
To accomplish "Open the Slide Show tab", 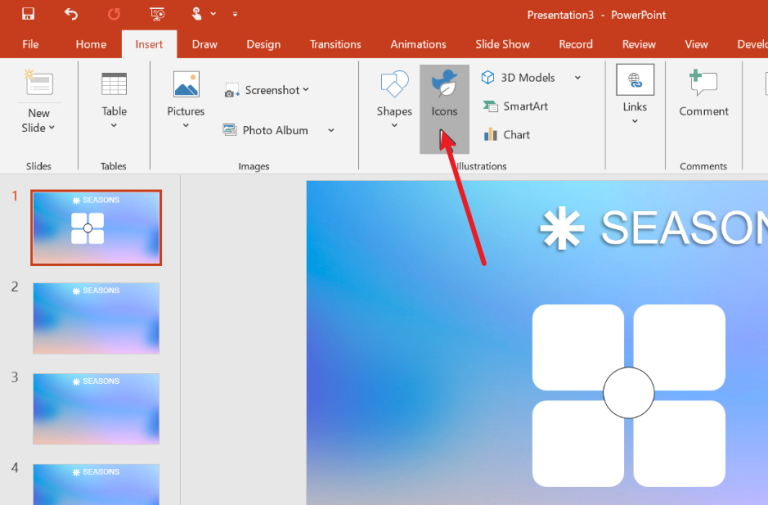I will 503,45.
